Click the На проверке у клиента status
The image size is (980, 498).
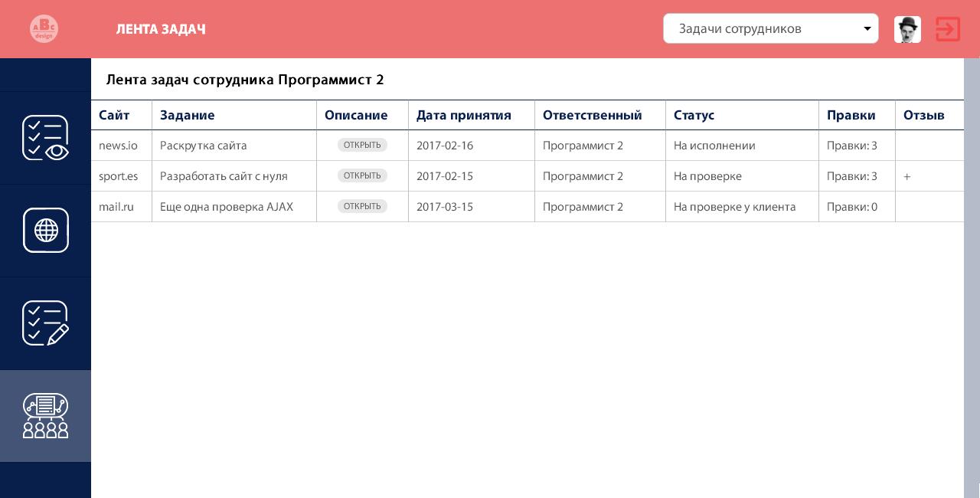click(734, 207)
